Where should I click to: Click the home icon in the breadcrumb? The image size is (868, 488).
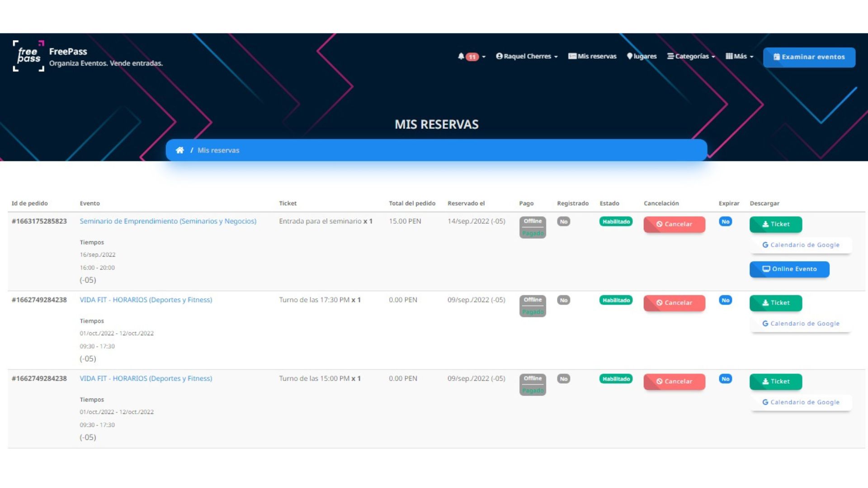pyautogui.click(x=180, y=150)
